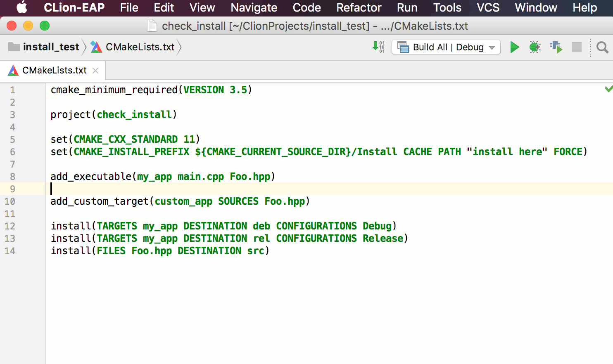Image resolution: width=613 pixels, height=364 pixels.
Task: Reload the CMake project with the arrow icon
Action: point(378,47)
